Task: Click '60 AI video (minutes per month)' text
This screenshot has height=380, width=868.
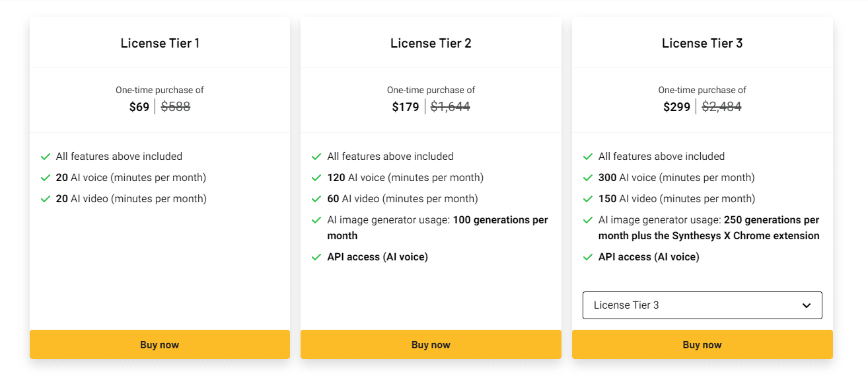Action: pyautogui.click(x=403, y=199)
